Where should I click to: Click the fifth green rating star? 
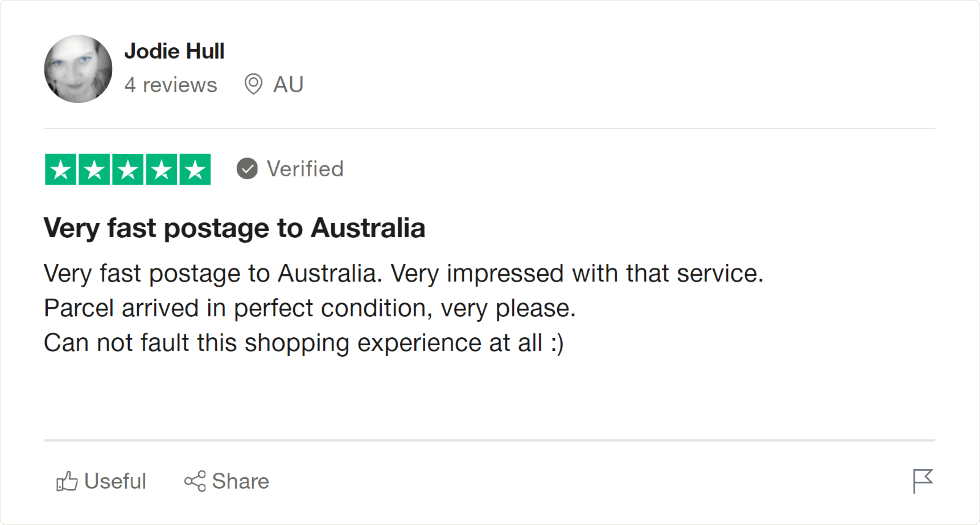pyautogui.click(x=195, y=169)
